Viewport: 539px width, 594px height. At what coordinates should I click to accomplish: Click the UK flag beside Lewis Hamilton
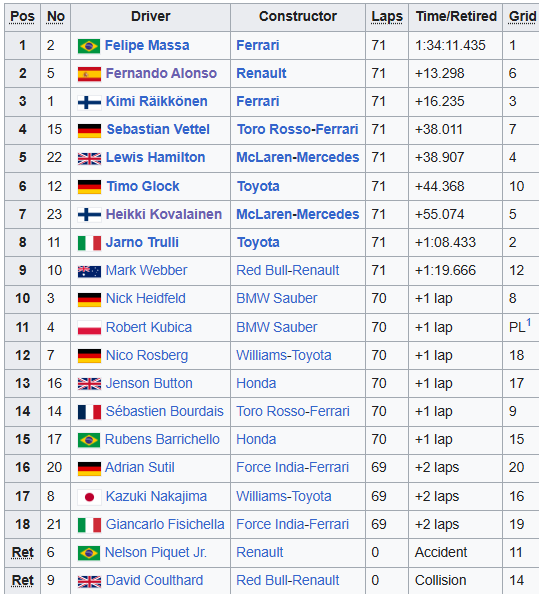tap(89, 158)
